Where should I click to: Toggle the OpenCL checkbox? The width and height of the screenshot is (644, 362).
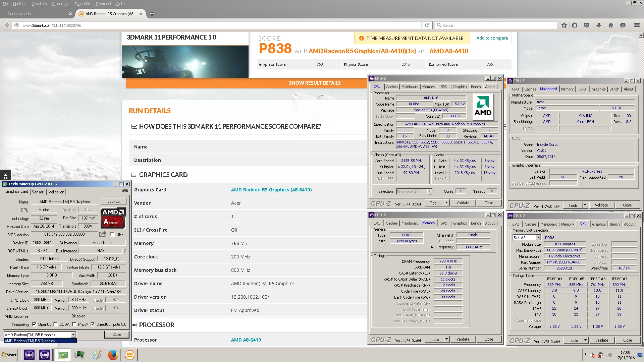[34, 324]
